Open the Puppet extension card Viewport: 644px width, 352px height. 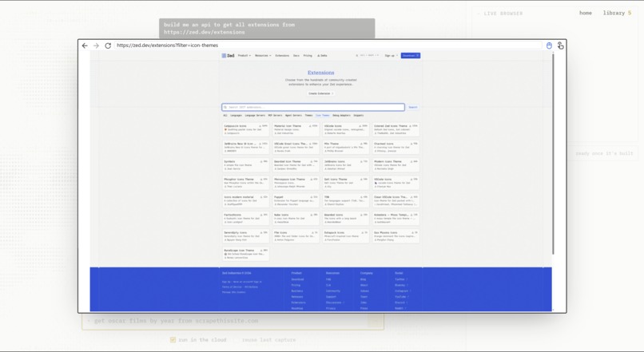(x=296, y=200)
